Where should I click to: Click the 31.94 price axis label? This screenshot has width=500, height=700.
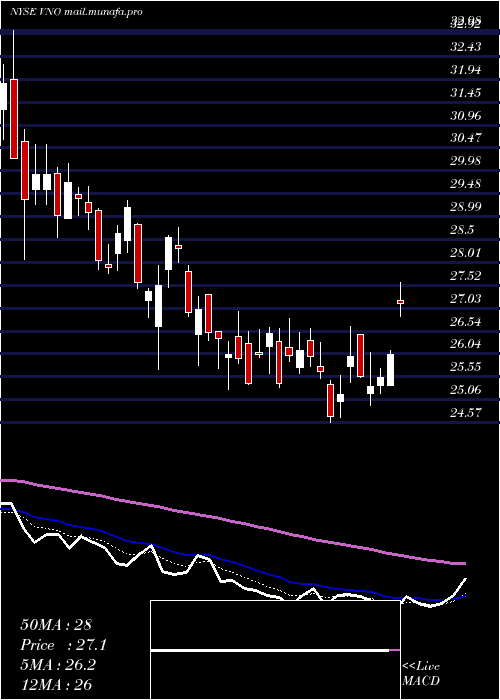(466, 70)
